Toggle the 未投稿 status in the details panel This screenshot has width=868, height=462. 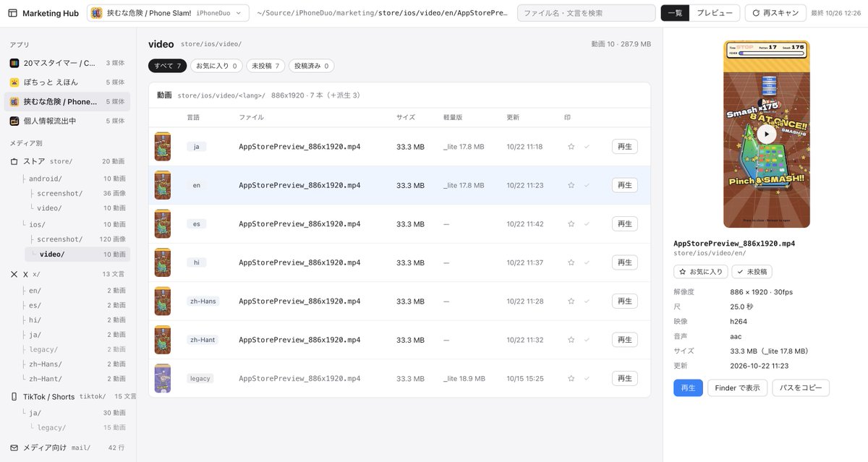[x=752, y=272]
